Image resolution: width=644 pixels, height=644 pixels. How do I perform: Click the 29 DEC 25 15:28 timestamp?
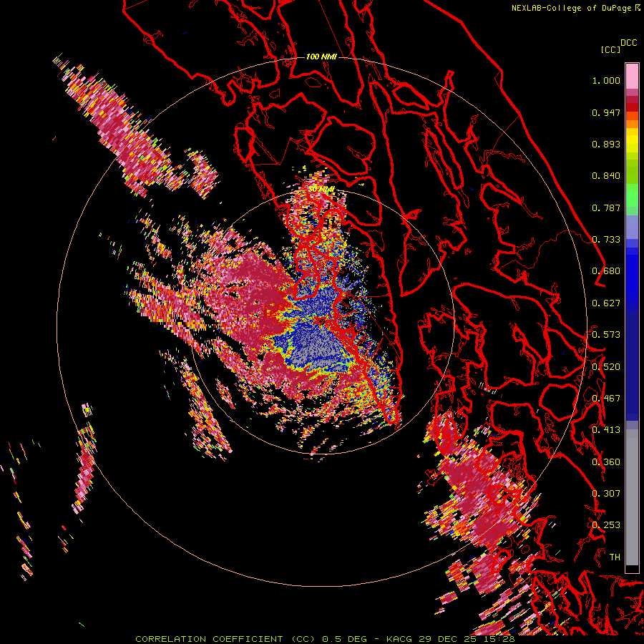tap(467, 639)
